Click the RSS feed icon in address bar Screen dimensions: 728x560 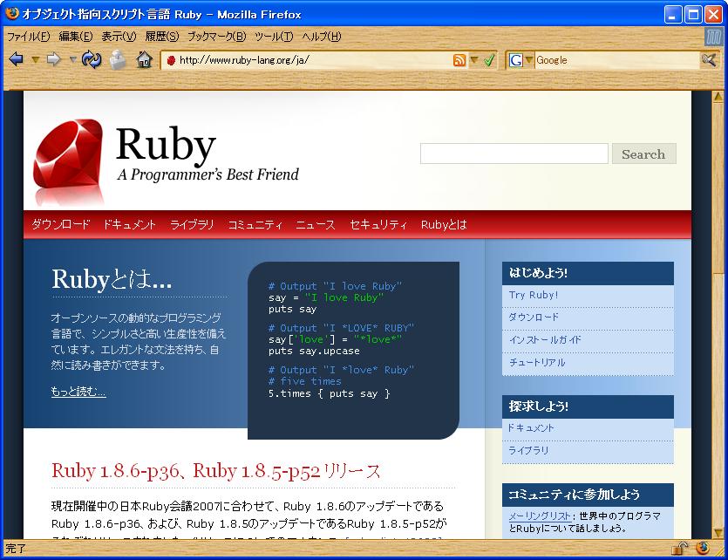click(x=459, y=60)
